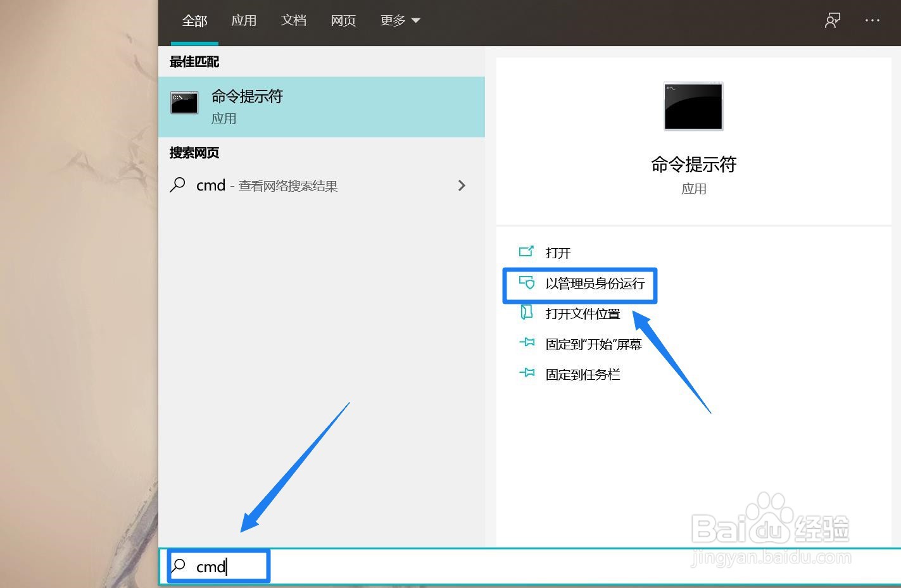Click the pin icon beside 固定到"开始"屏幕
The width and height of the screenshot is (901, 588).
pos(527,342)
